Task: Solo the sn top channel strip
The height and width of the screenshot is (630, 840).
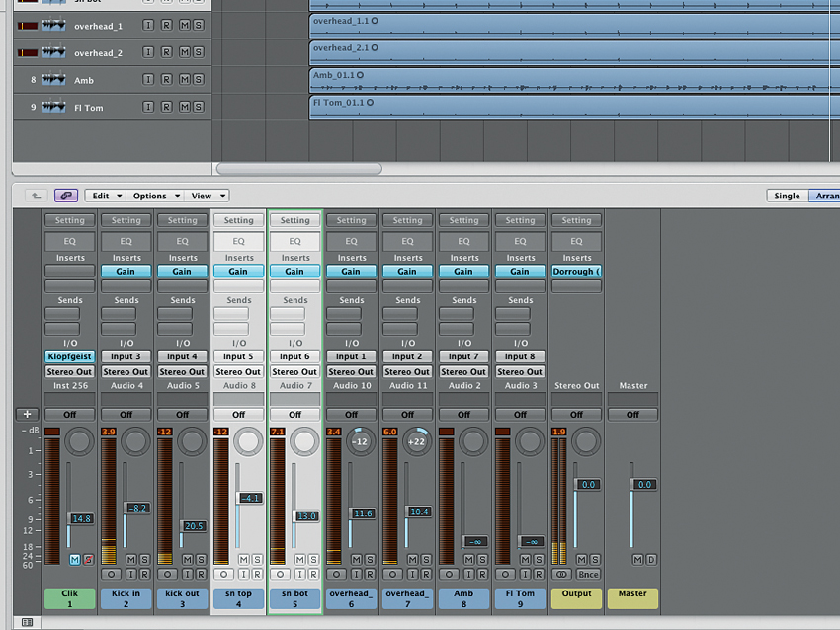Action: click(x=257, y=559)
